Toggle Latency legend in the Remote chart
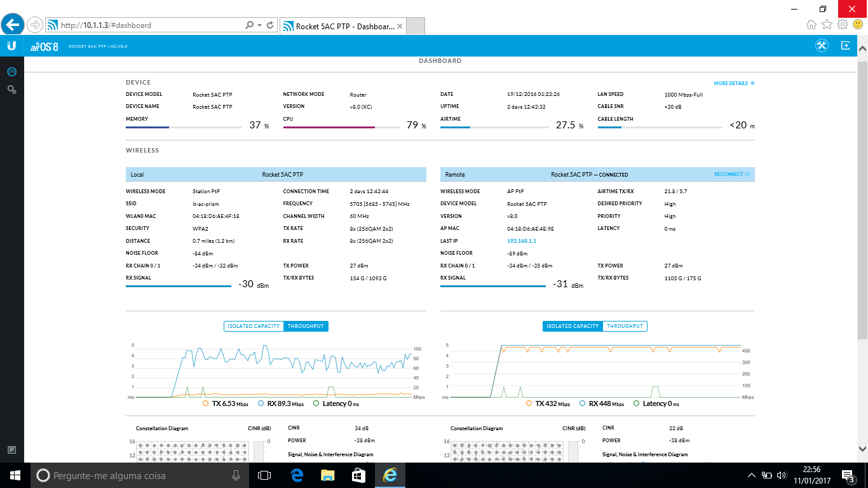 [656, 403]
